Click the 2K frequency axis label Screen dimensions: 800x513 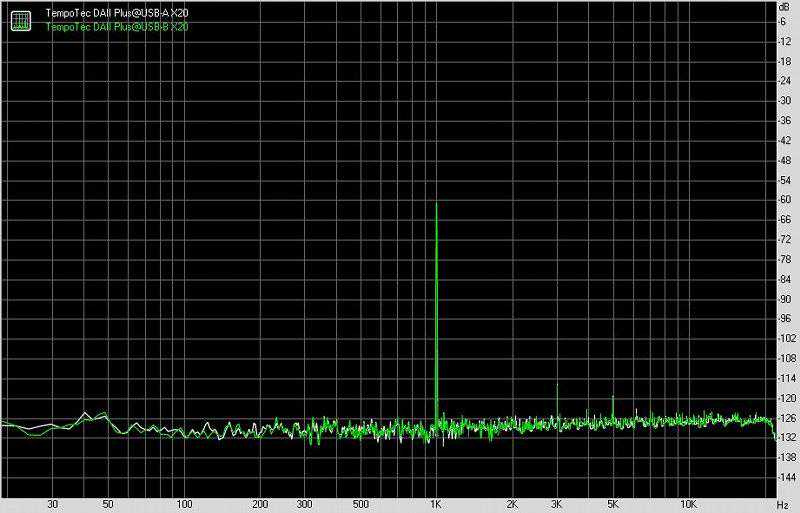tap(511, 505)
